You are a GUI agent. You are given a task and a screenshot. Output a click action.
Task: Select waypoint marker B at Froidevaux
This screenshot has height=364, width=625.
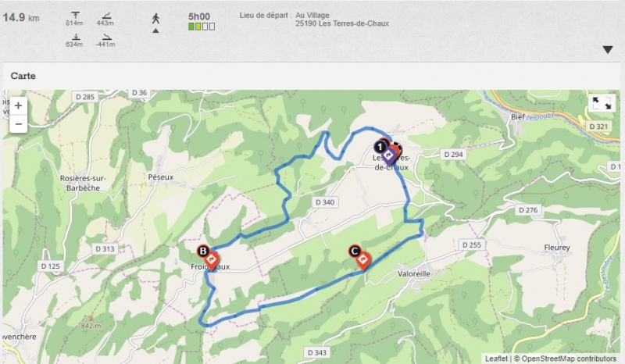click(211, 261)
